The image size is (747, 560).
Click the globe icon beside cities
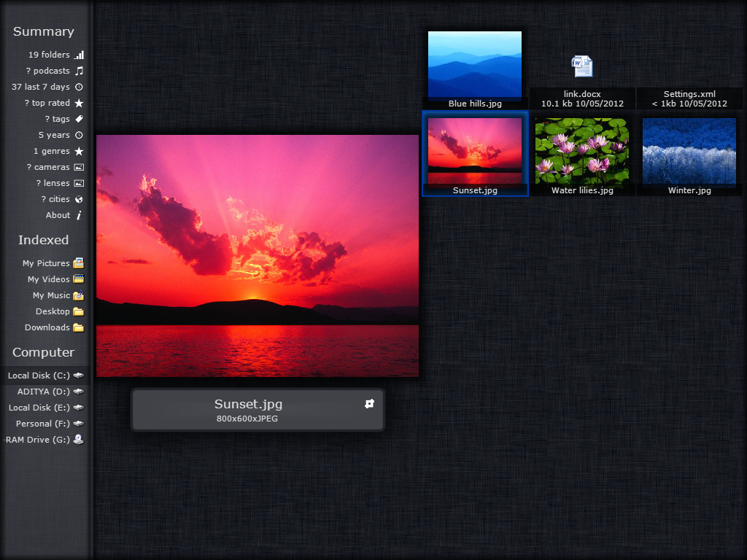[79, 199]
